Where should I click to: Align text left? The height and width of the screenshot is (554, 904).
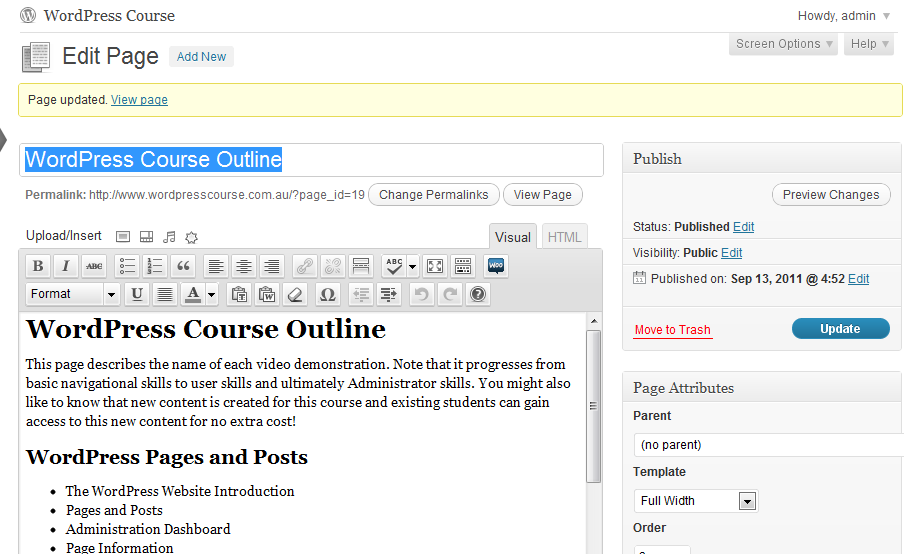point(216,266)
